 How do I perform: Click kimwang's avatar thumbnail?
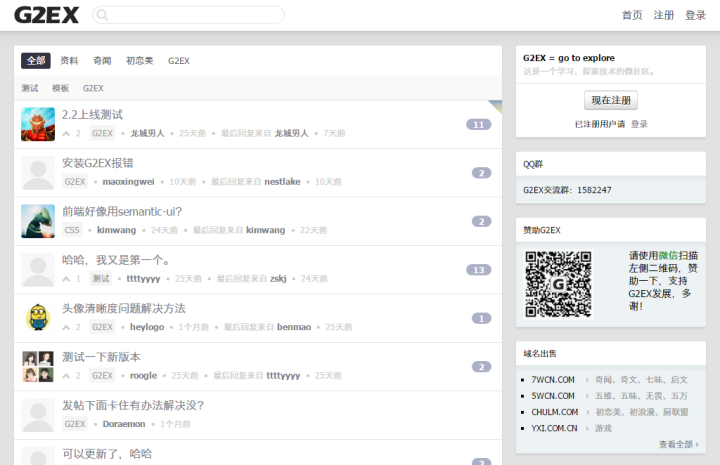pyautogui.click(x=38, y=221)
